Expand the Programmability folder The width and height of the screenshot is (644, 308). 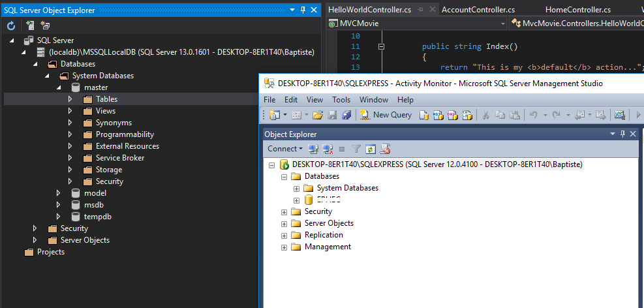(70, 134)
